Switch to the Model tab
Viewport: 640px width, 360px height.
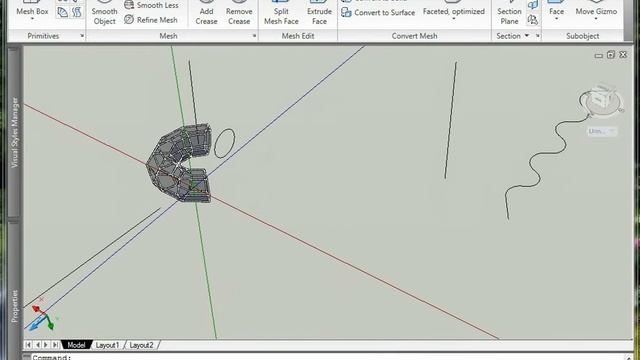pyautogui.click(x=76, y=345)
